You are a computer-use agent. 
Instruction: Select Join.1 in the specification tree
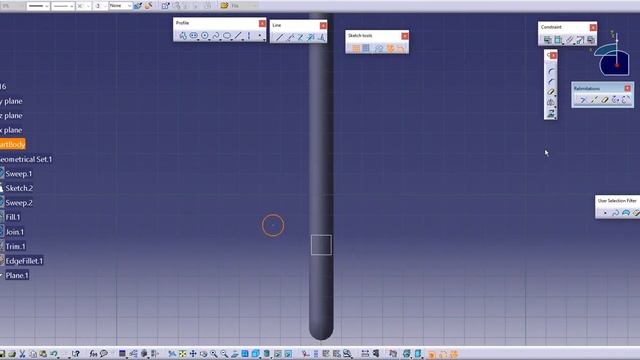[x=14, y=232]
